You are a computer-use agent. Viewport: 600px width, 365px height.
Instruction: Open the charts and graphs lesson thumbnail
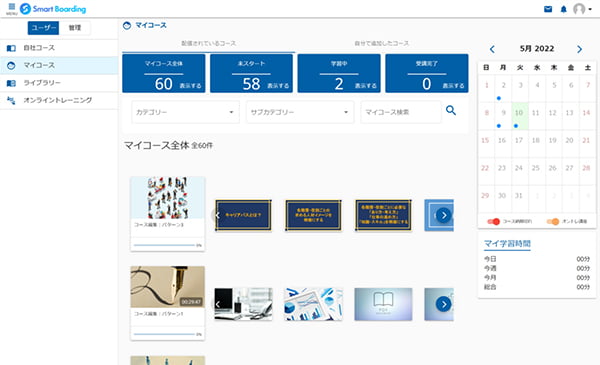pyautogui.click(x=313, y=304)
